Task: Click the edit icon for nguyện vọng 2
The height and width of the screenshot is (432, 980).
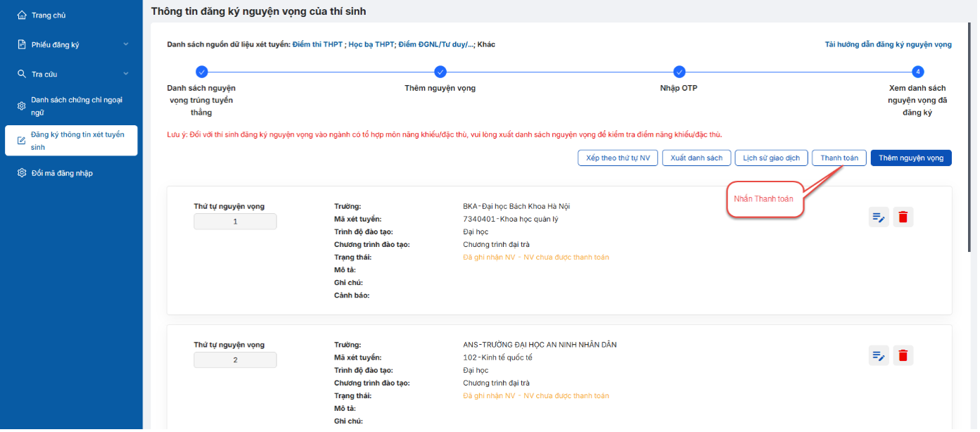Action: [x=879, y=355]
